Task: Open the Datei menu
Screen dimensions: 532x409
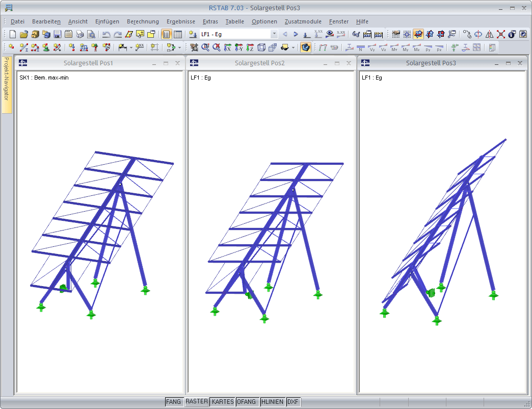Action: (x=17, y=21)
